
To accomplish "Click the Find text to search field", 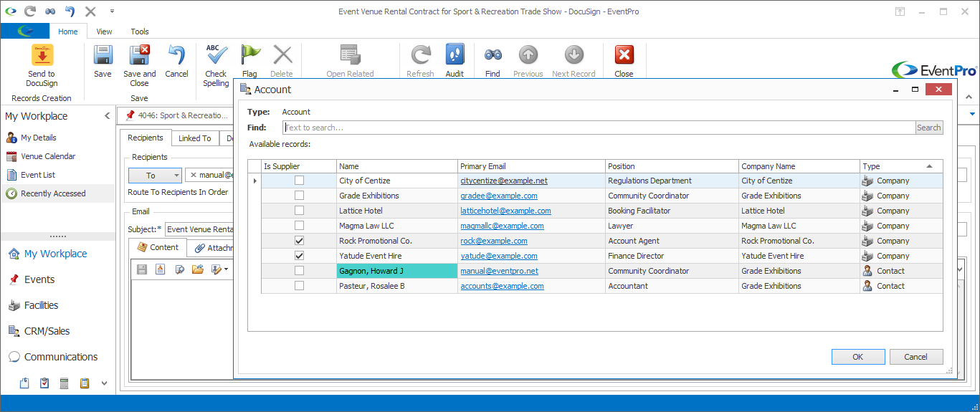I will tap(599, 128).
